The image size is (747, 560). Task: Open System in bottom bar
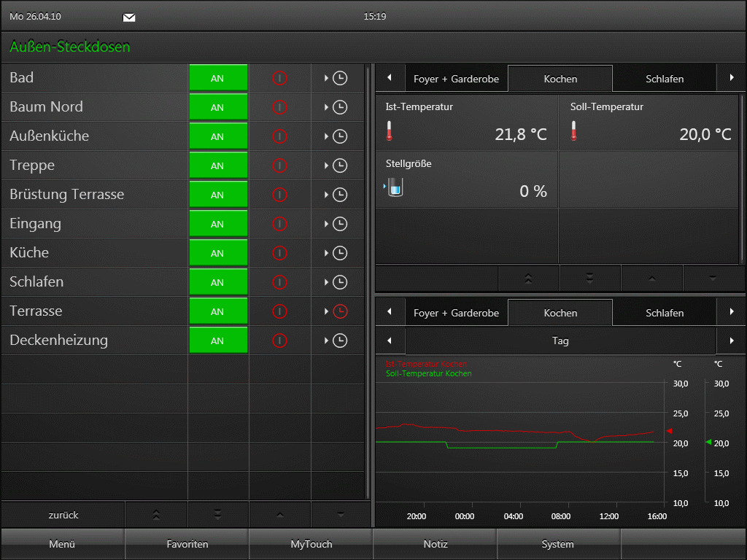tap(558, 544)
